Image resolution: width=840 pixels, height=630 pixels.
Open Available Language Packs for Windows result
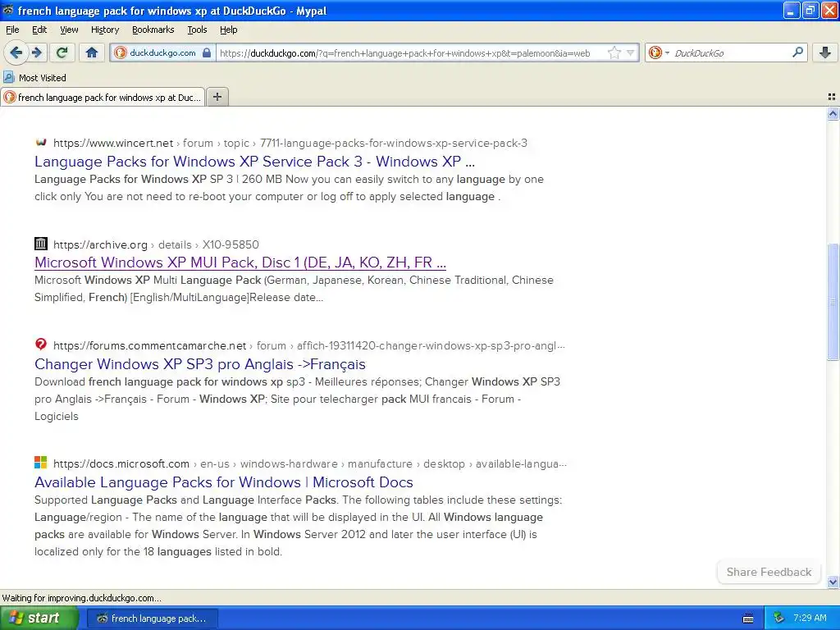pyautogui.click(x=223, y=482)
